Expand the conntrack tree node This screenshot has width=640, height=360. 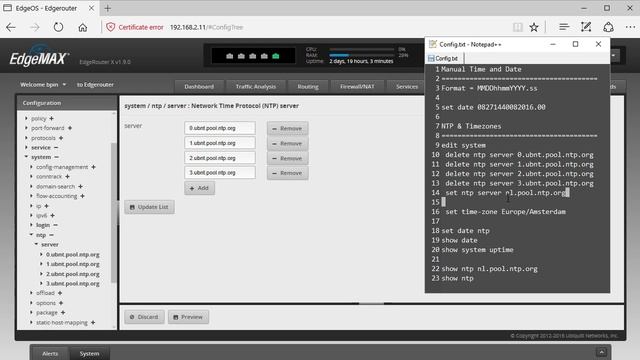31,177
